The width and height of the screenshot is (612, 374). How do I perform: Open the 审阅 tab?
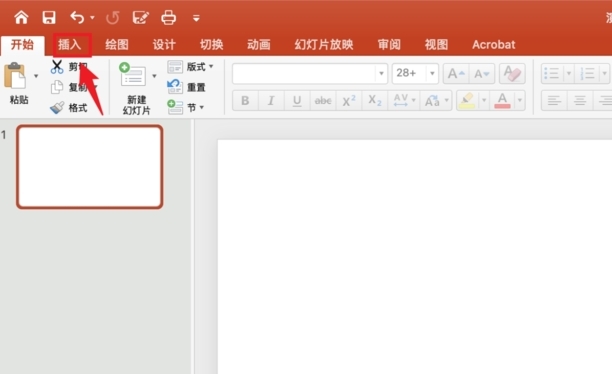tap(389, 45)
